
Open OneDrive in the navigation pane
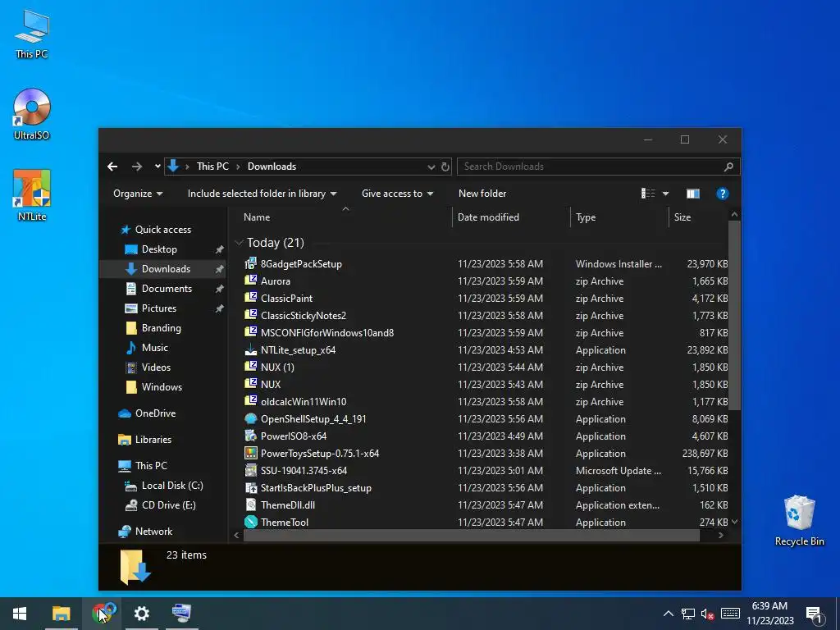point(155,413)
